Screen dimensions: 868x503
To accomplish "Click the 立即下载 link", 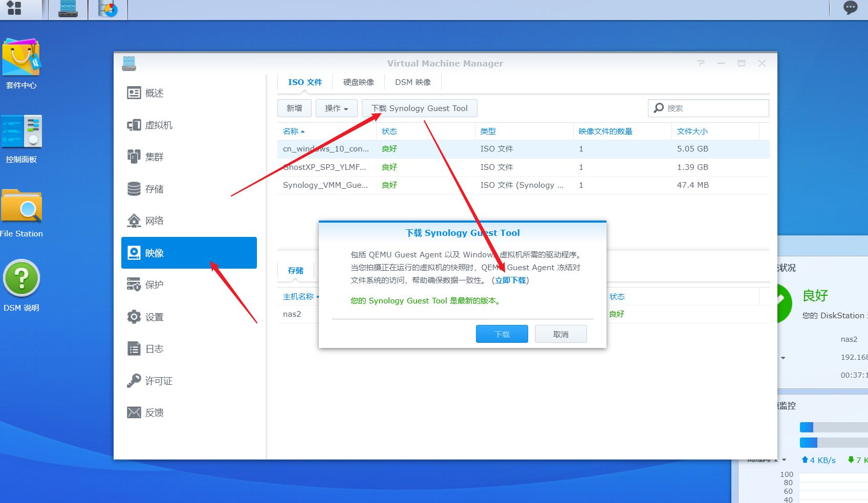I will pyautogui.click(x=511, y=280).
